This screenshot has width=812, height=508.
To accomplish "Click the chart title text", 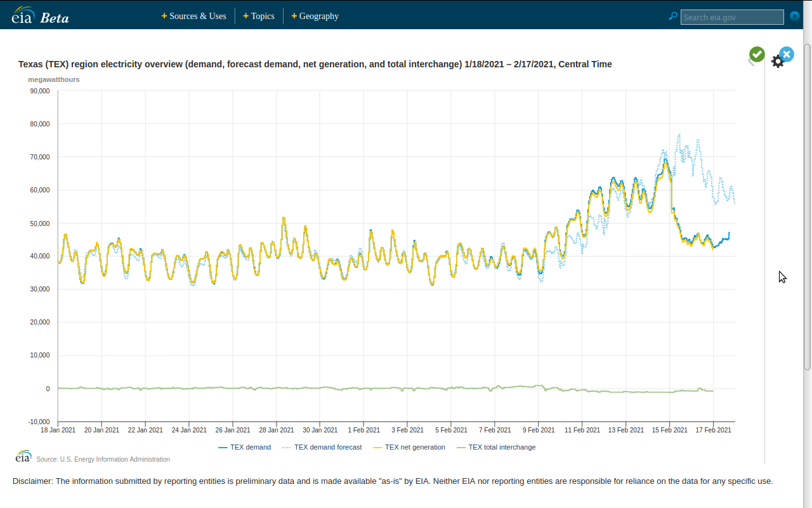I will 315,64.
